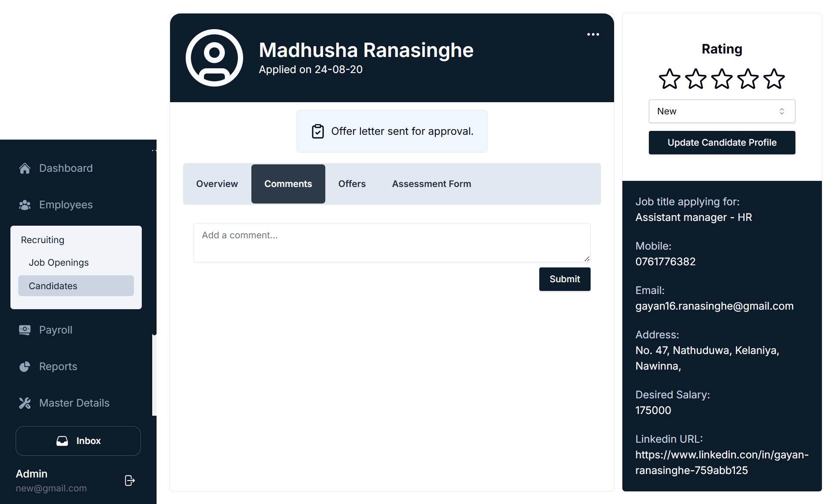Click the Master Details wrench icon
835x504 pixels.
click(25, 403)
